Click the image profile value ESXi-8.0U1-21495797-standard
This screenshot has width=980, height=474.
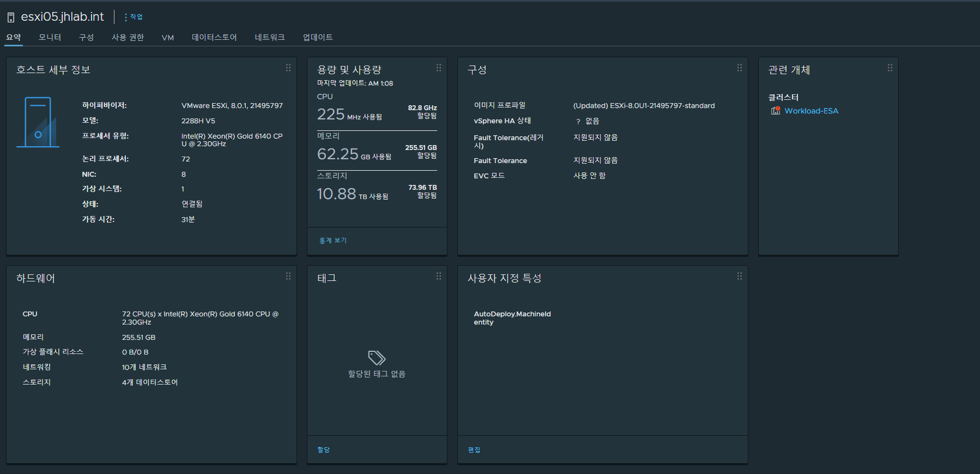[x=644, y=106]
